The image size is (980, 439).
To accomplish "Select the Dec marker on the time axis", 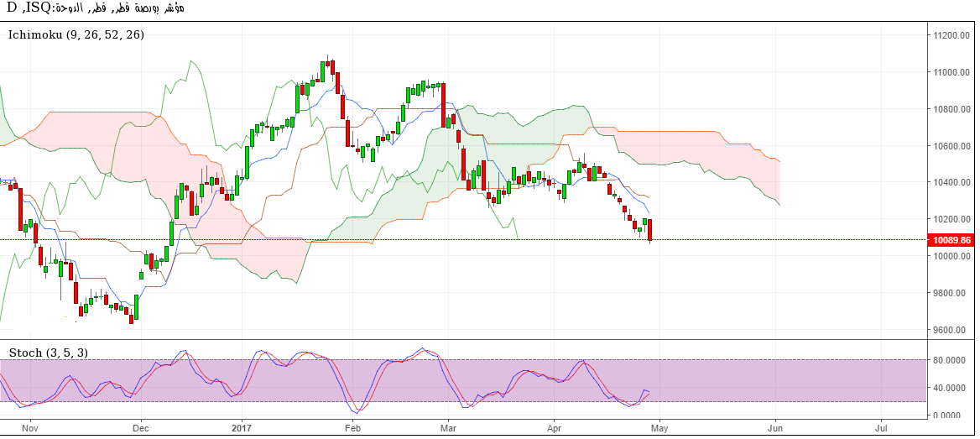I will 139,428.
